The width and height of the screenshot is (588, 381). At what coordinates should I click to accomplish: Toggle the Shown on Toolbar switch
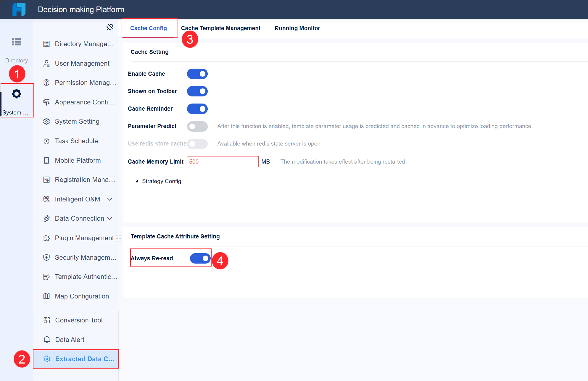(x=197, y=91)
